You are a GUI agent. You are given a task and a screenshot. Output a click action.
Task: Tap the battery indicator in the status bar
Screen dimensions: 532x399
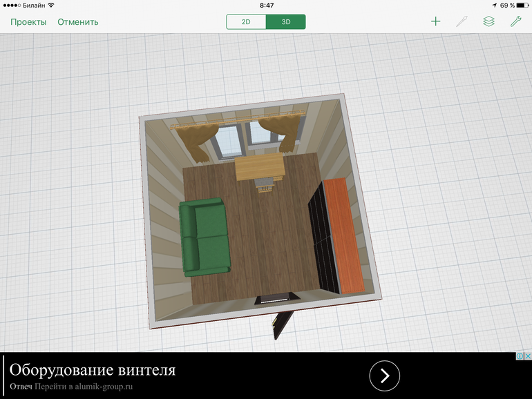[x=520, y=6]
